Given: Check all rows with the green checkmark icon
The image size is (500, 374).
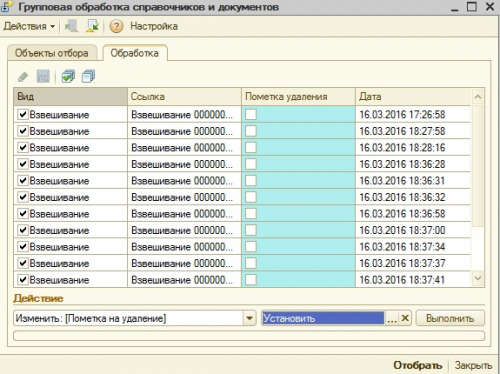Looking at the screenshot, I should coord(68,77).
